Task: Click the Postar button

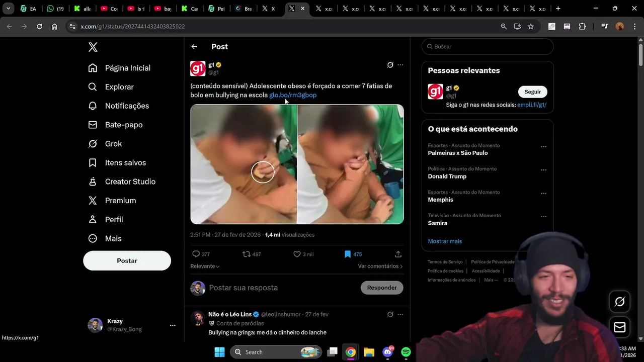Action: point(127,260)
